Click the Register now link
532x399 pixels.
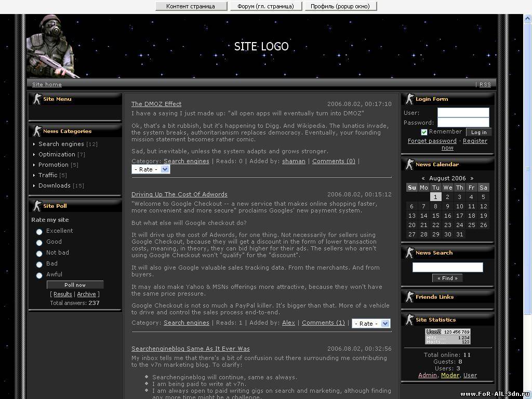click(475, 141)
